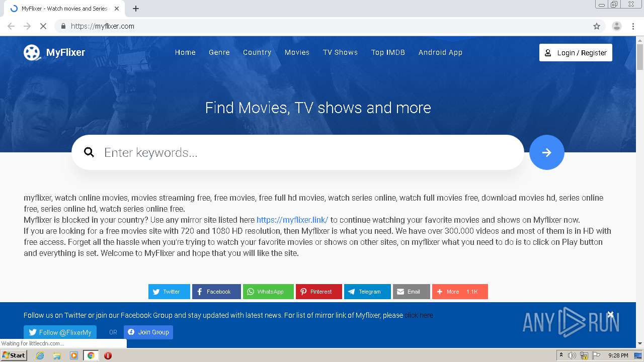
Task: Go back in browser history
Action: 11,26
